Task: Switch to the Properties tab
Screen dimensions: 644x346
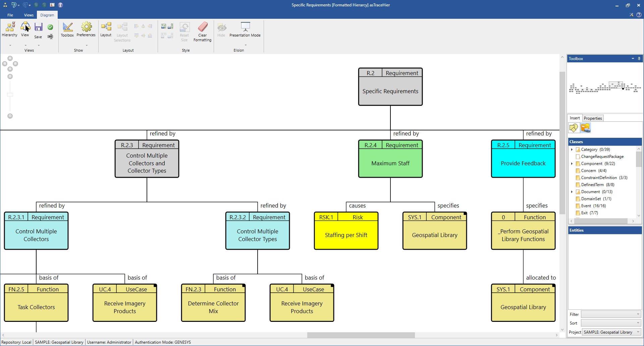Action: click(x=593, y=118)
